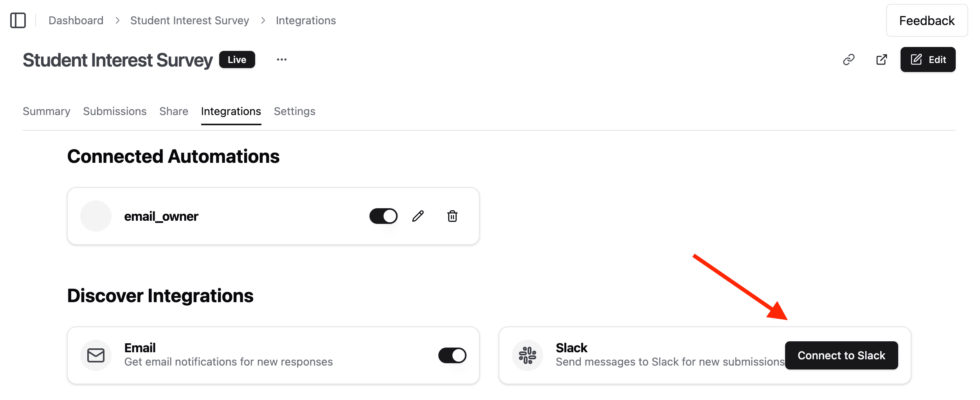Open the Settings tab
This screenshot has height=400, width=980.
[x=294, y=112]
